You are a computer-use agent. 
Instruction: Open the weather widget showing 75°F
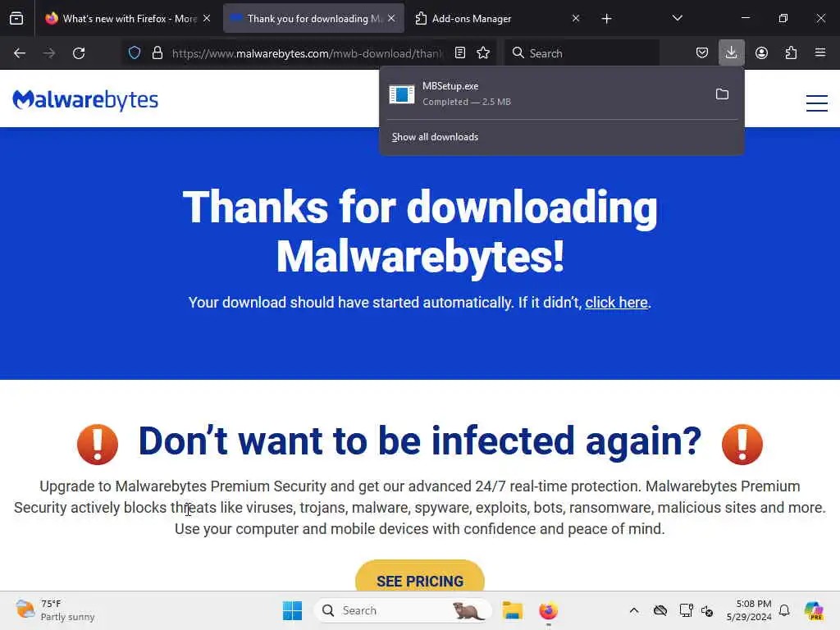(55, 610)
